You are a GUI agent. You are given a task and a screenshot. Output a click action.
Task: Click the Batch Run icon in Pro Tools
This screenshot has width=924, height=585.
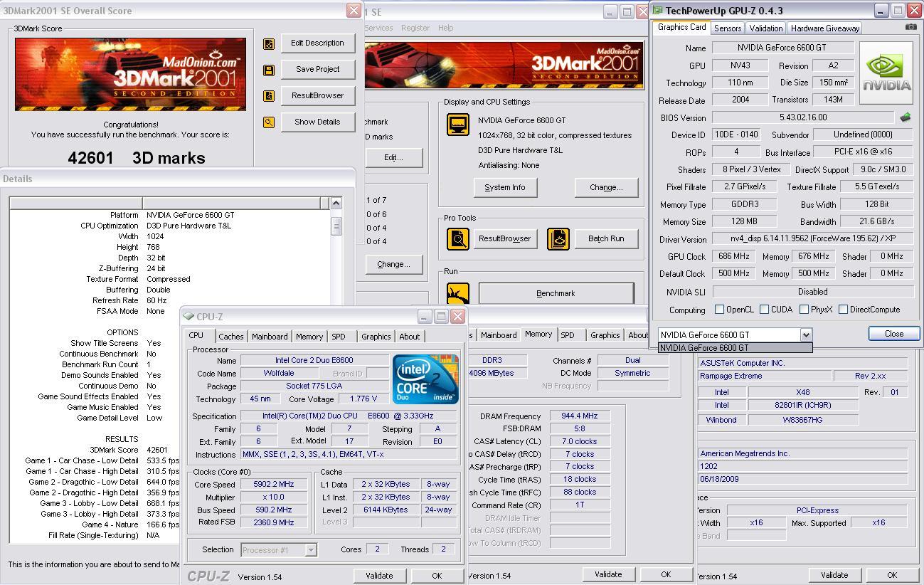tap(558, 239)
